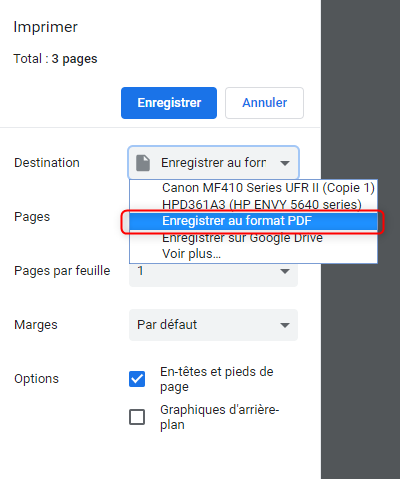This screenshot has height=479, width=400.
Task: Select Canon MF410 Series UFR II printer
Action: 268,188
